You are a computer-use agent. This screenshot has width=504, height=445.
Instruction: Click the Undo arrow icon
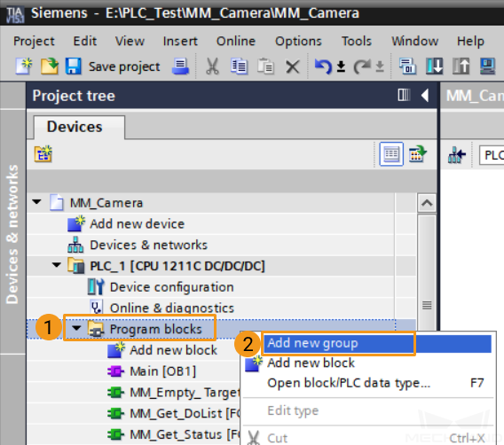click(x=323, y=66)
